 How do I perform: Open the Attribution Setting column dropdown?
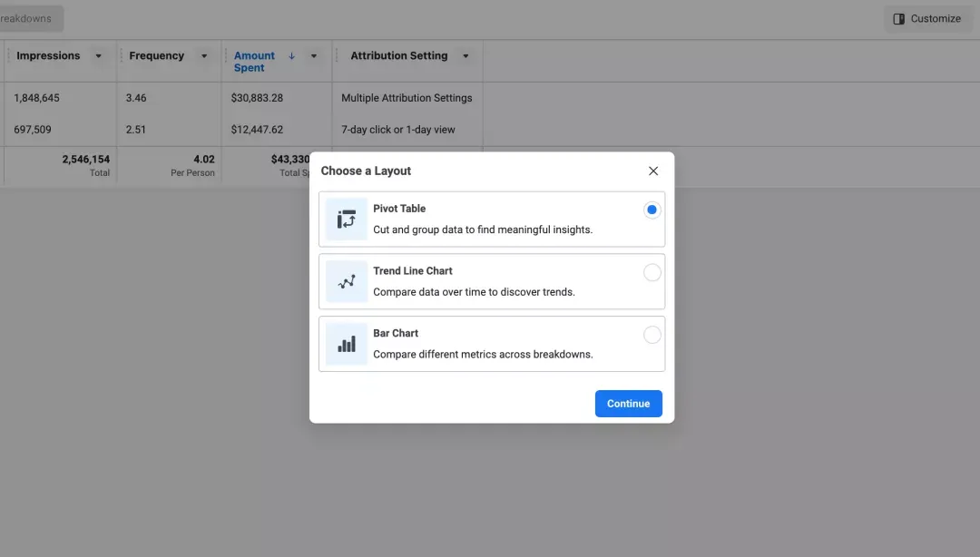click(x=465, y=56)
